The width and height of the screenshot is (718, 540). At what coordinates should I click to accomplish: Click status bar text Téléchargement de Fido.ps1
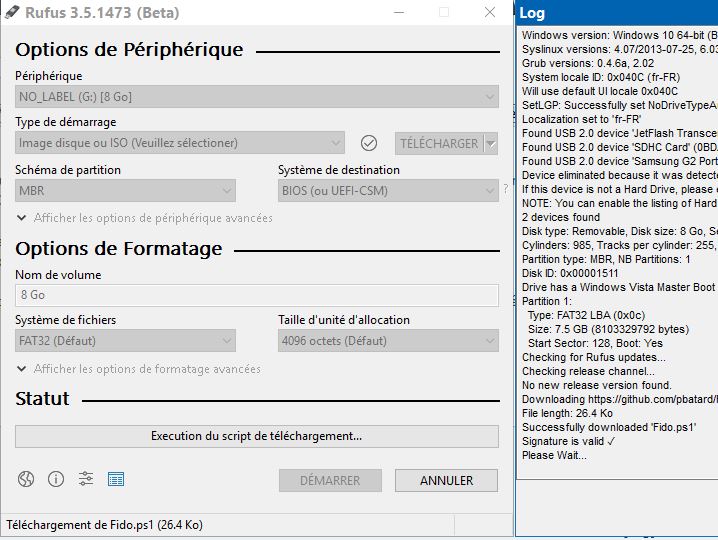tap(104, 525)
